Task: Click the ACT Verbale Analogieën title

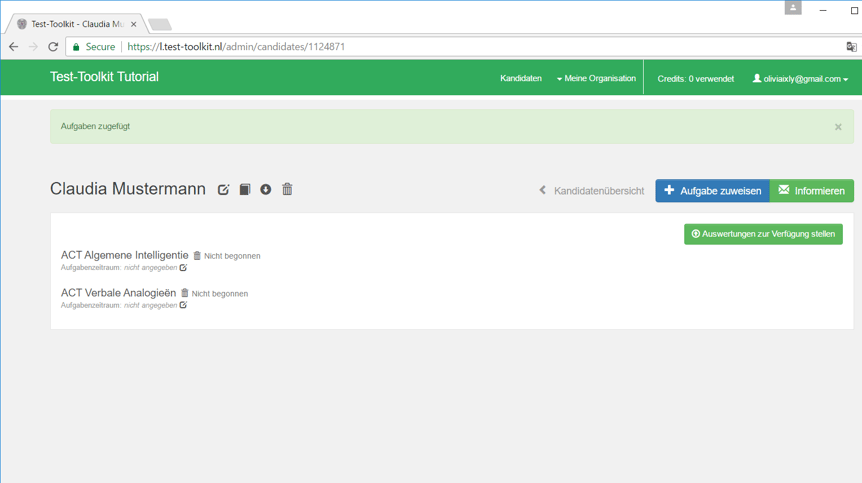Action: (118, 293)
